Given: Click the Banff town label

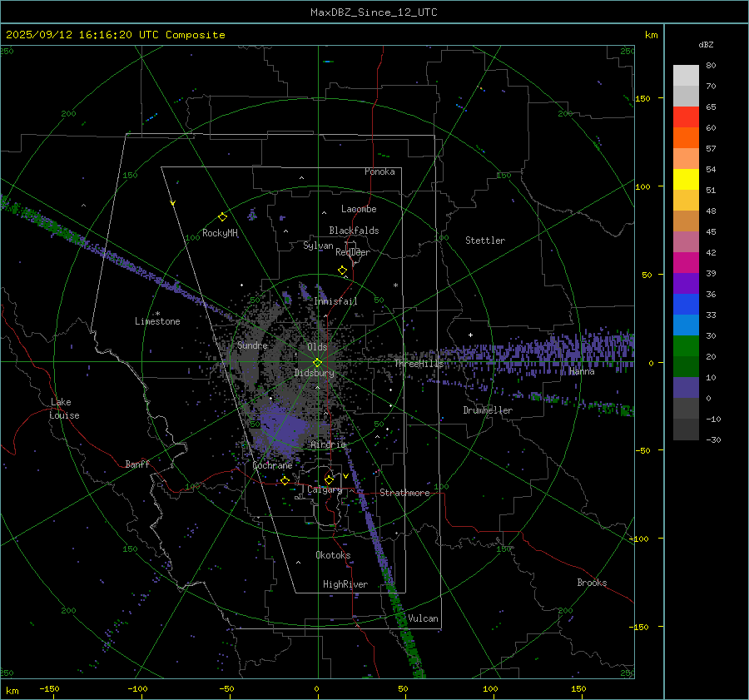Looking at the screenshot, I should (137, 464).
